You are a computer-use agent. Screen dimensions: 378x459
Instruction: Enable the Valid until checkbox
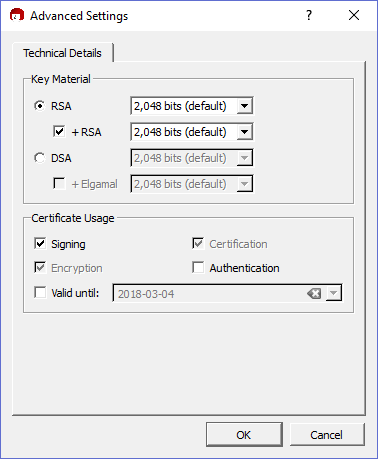point(40,293)
